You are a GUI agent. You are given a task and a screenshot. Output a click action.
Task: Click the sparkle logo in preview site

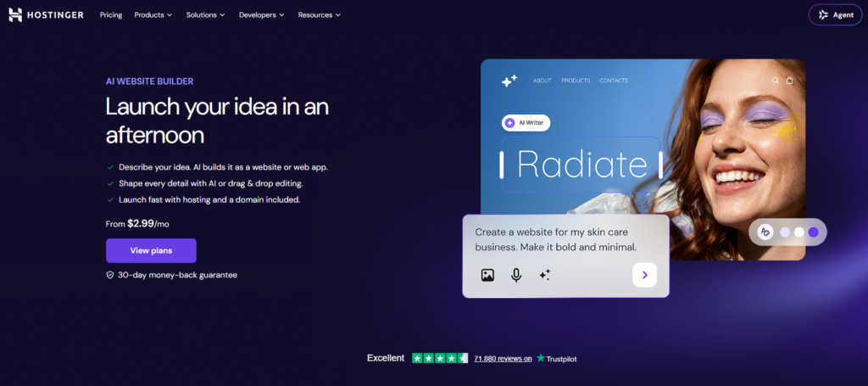[509, 81]
